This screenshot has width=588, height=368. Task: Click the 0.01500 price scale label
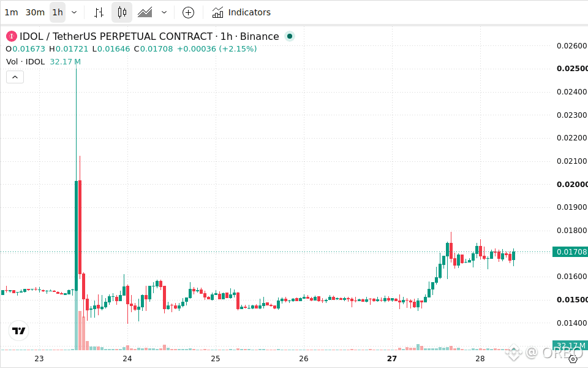572,300
